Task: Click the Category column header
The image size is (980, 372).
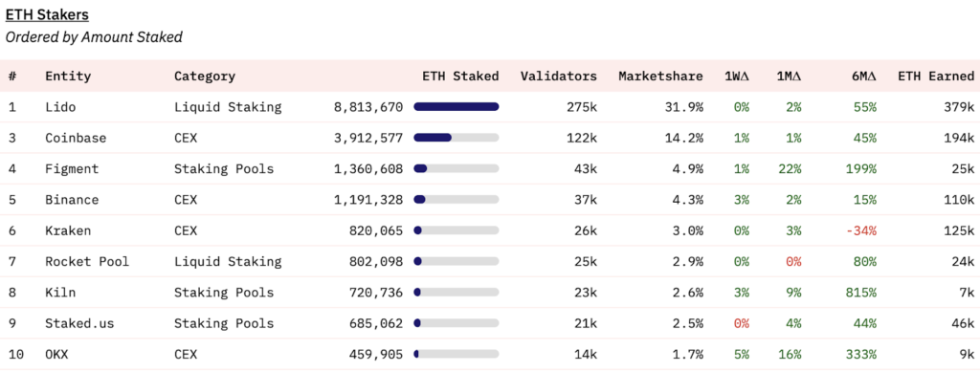Action: click(205, 77)
